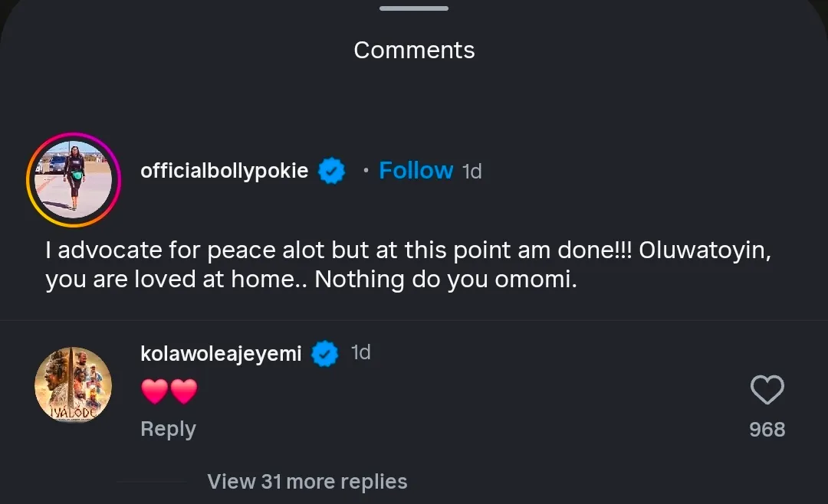Reply to kolawoleajeyemi's comment

coord(168,429)
